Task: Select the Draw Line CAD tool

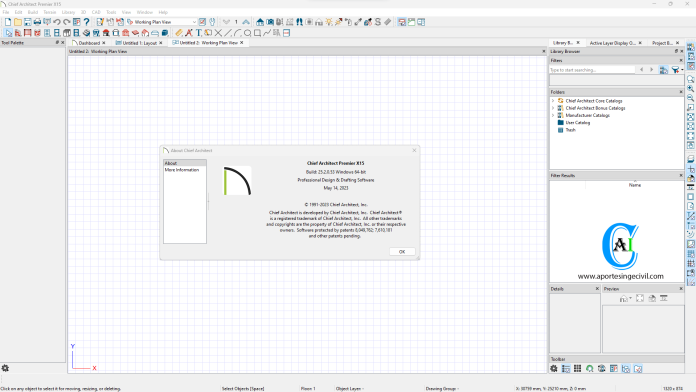Action: [x=228, y=33]
